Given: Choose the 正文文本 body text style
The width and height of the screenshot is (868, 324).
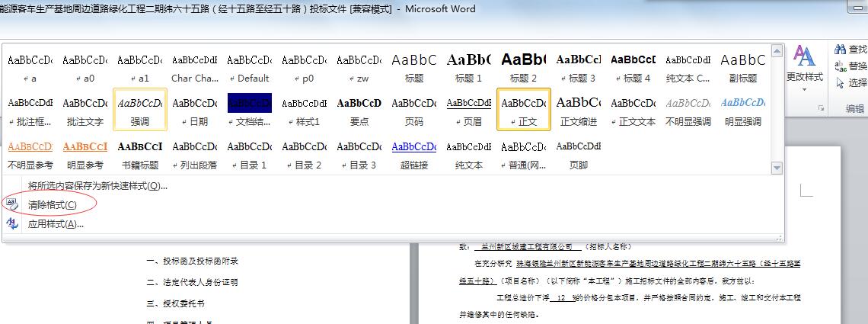Looking at the screenshot, I should point(633,110).
